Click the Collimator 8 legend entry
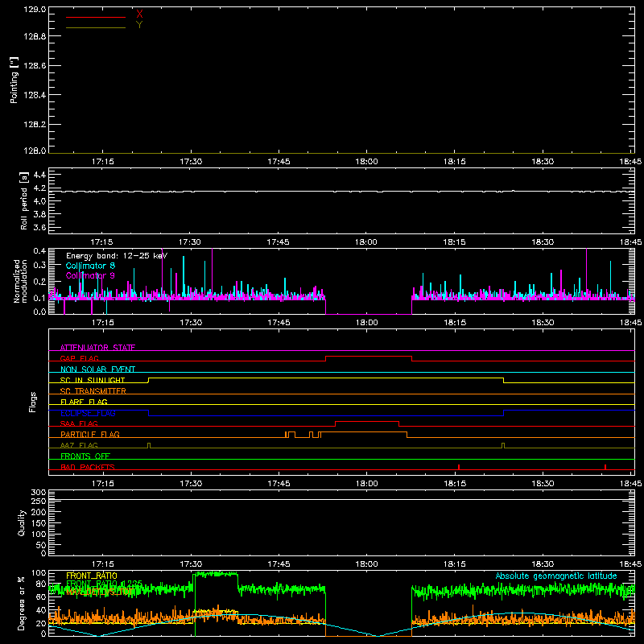The image size is (644, 644). 90,266
